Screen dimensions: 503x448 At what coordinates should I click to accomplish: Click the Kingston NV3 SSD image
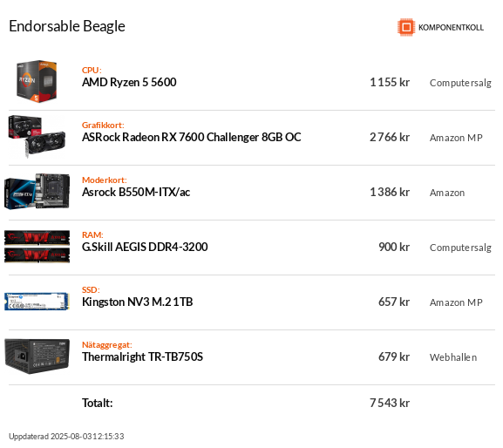37,301
